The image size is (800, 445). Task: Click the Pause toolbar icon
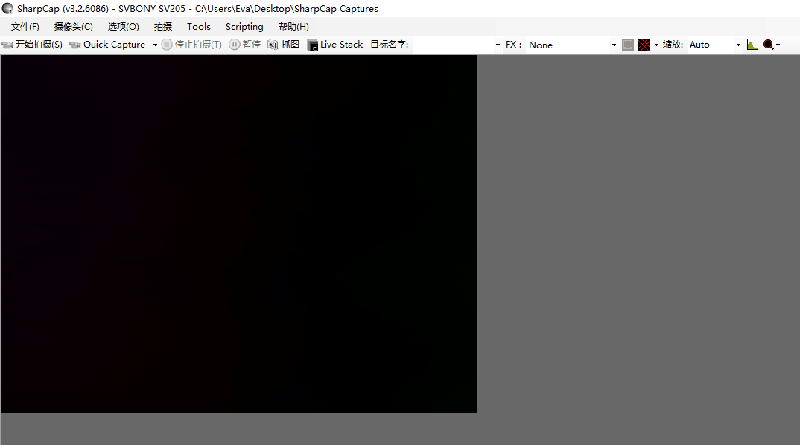pos(245,45)
